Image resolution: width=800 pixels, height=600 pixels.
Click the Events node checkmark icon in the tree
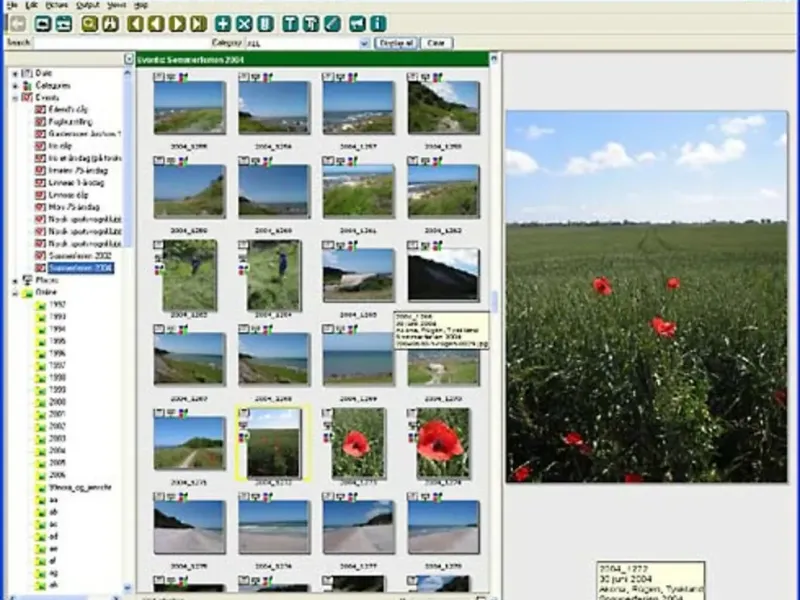tap(27, 97)
